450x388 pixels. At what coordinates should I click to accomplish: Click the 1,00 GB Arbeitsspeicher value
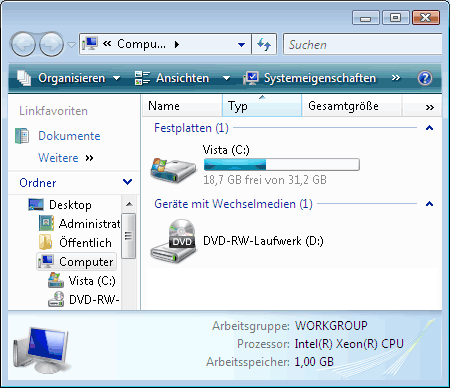click(x=314, y=362)
